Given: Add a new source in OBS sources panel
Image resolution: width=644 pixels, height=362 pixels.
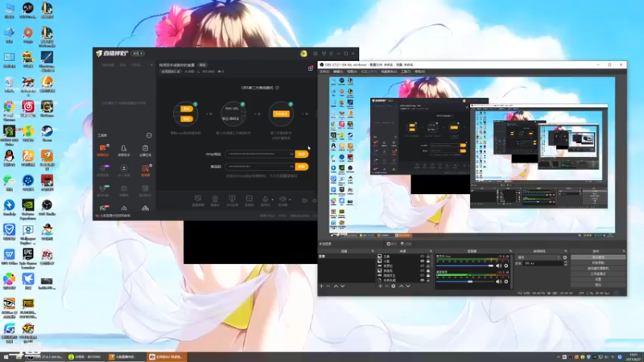Looking at the screenshot, I should pyautogui.click(x=380, y=286).
